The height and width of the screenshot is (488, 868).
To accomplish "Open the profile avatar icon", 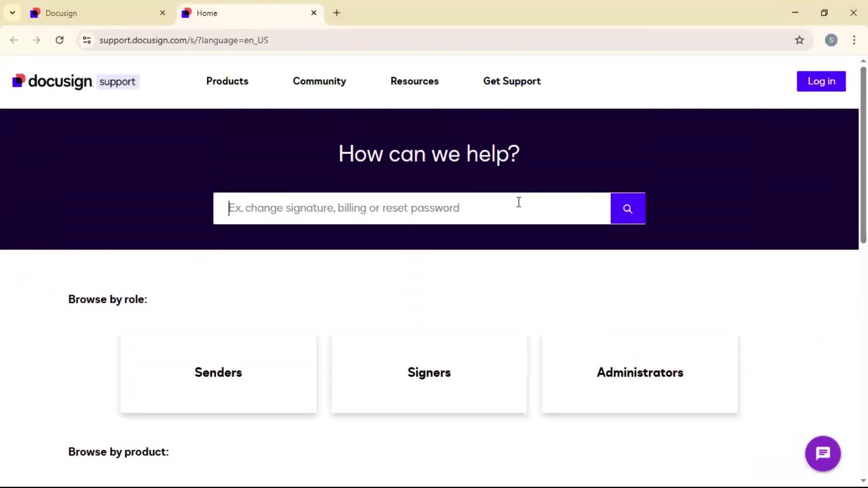I will 831,40.
